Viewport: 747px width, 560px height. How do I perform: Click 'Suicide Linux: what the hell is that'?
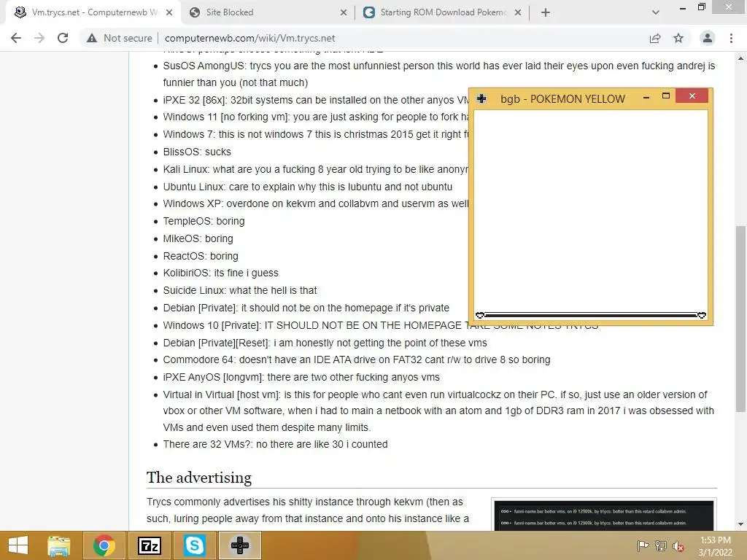pos(240,290)
